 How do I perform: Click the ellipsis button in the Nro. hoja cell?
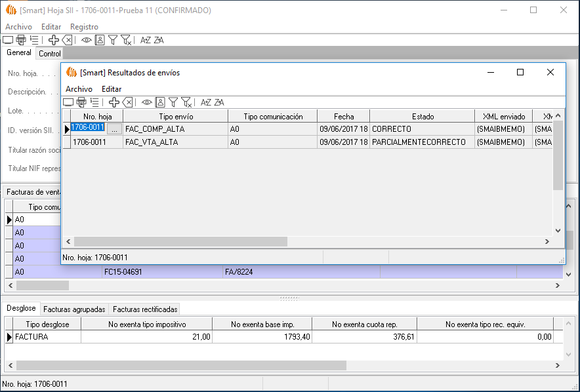[x=114, y=129]
